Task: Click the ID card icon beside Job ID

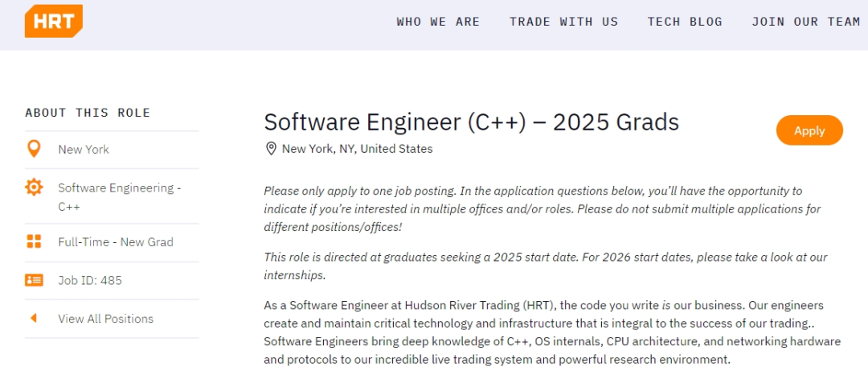Action: pos(34,280)
